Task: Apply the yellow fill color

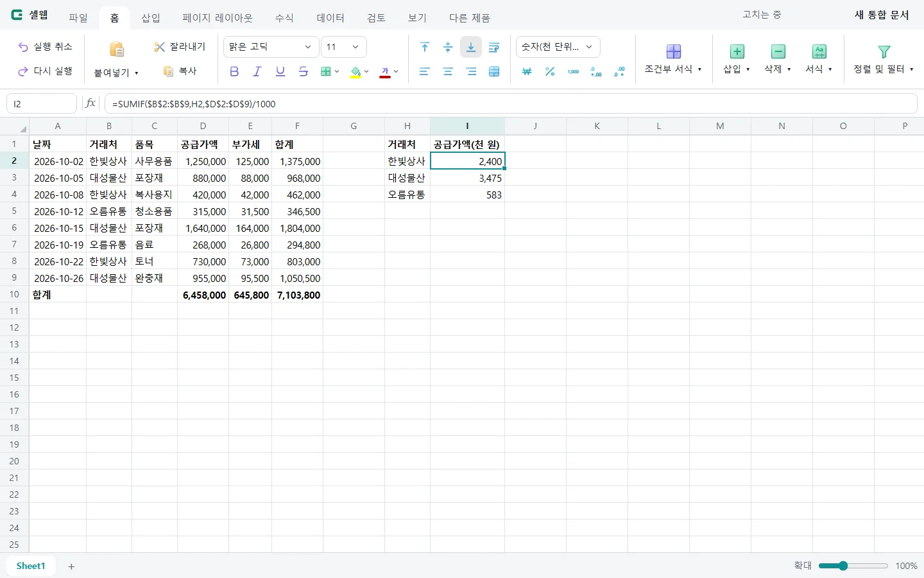Action: pos(355,72)
